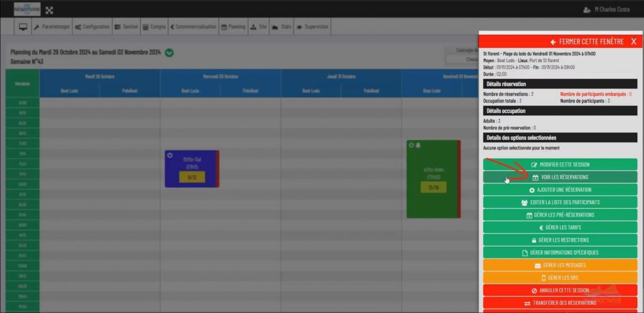Close the session panel with the X

click(633, 41)
